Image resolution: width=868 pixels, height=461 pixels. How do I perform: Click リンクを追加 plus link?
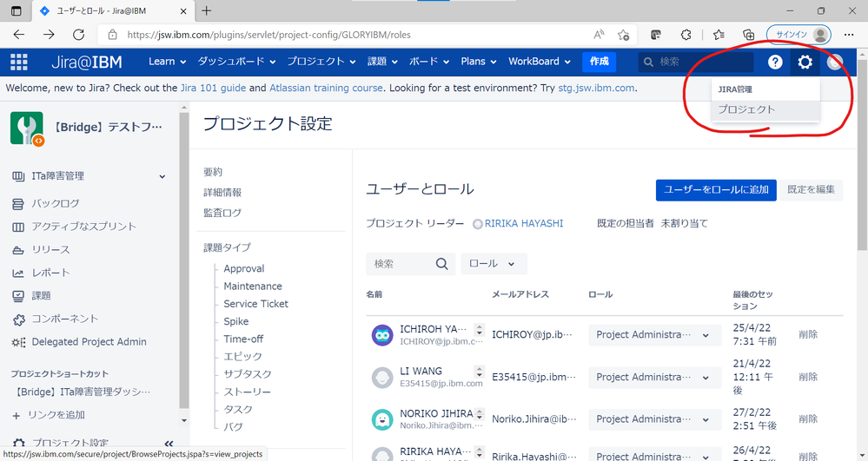tap(48, 415)
